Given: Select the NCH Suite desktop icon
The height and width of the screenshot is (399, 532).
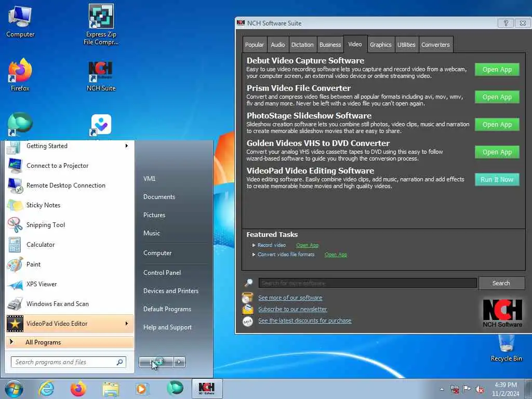Looking at the screenshot, I should [x=101, y=76].
